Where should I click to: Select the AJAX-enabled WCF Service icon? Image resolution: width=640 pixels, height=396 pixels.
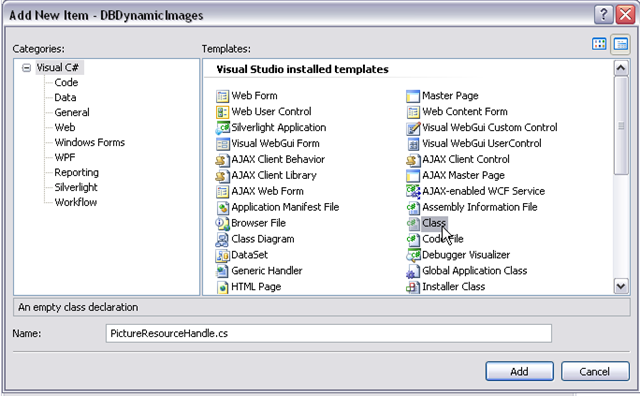[413, 191]
